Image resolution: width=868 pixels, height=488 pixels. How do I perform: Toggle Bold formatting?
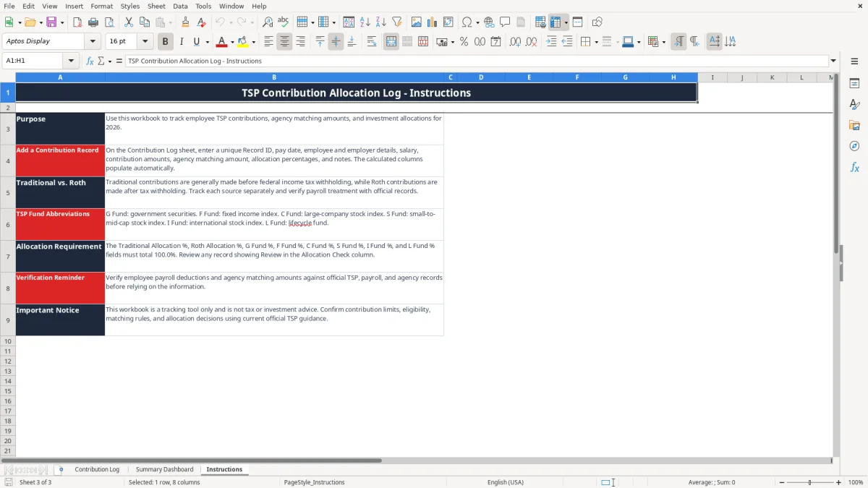tap(166, 42)
